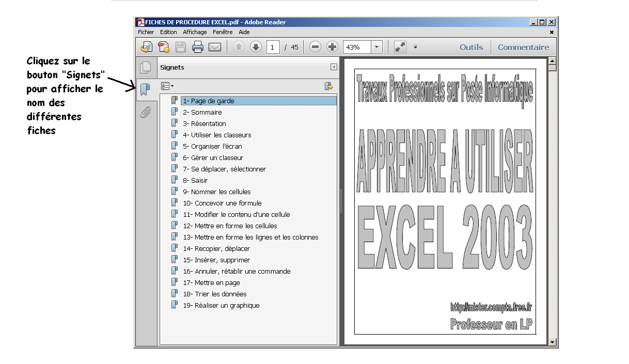
Task: Click the Adobe Reader title bar PDF icon
Action: pyautogui.click(x=140, y=22)
